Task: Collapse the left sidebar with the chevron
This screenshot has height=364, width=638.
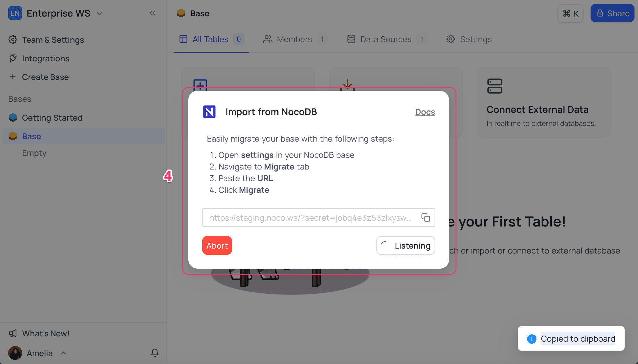Action: coord(153,13)
